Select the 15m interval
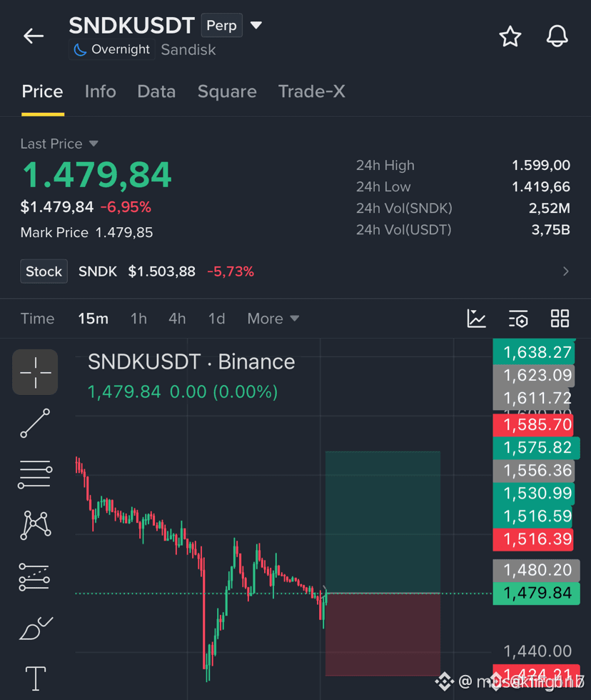Image resolution: width=591 pixels, height=700 pixels. [x=94, y=319]
